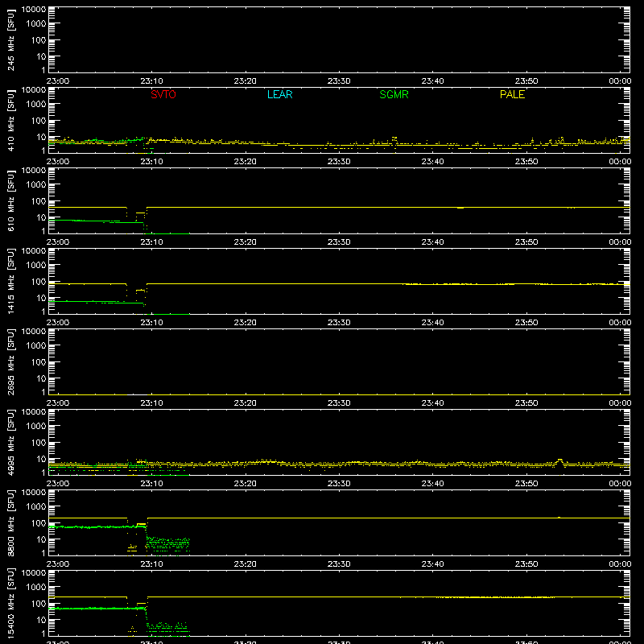Image resolution: width=644 pixels, height=644 pixels.
Task: Click the 4995 MHz [SFU] axis label
Action: [10, 442]
